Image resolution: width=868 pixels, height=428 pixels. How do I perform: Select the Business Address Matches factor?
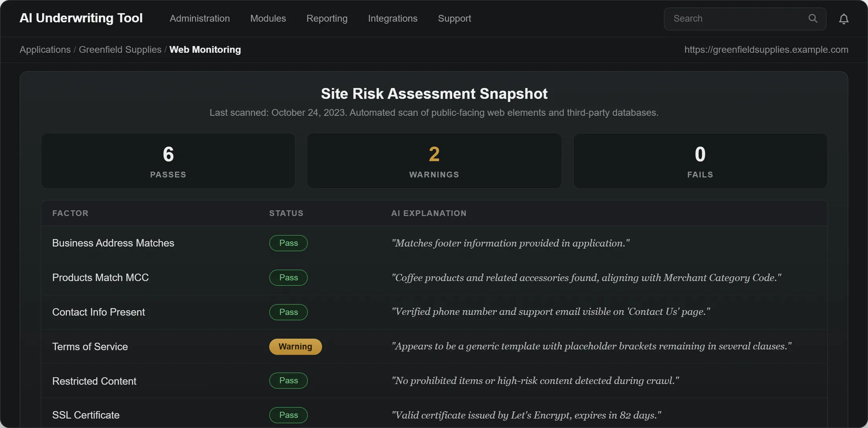pos(113,243)
